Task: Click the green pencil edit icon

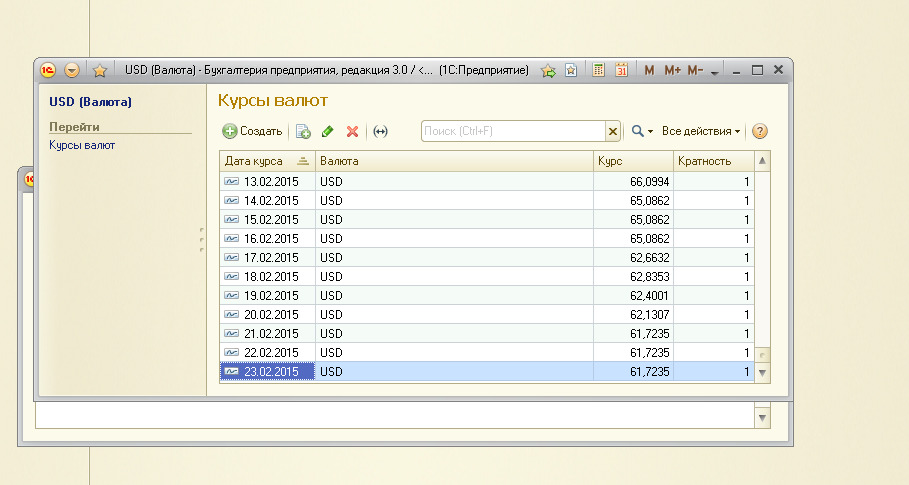Action: pyautogui.click(x=328, y=132)
